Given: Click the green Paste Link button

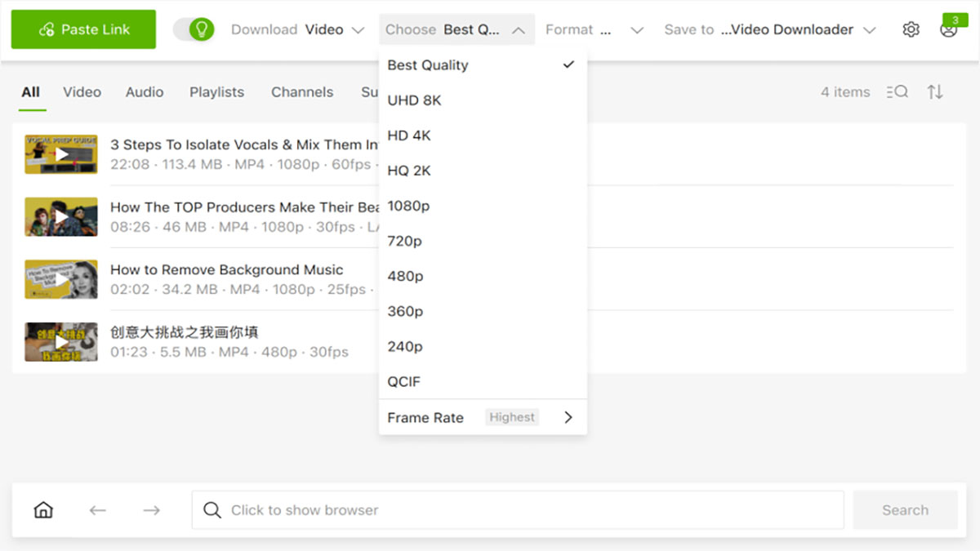Looking at the screenshot, I should point(83,29).
